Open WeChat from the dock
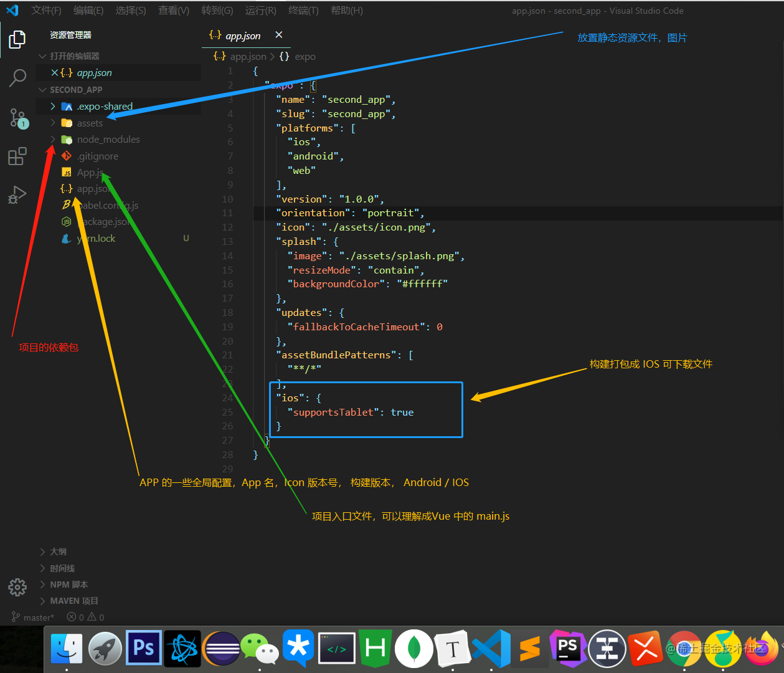 coord(260,649)
